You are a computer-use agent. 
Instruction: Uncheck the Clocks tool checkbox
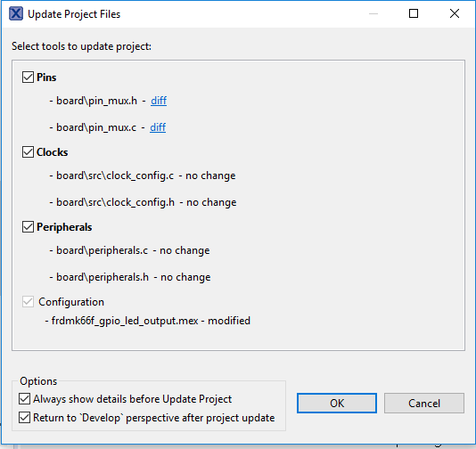click(x=28, y=152)
